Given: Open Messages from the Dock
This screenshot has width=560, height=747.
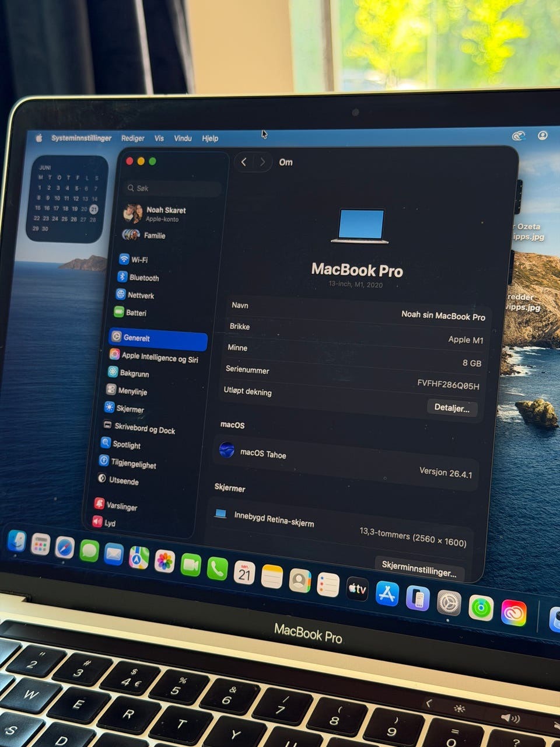Looking at the screenshot, I should (x=89, y=550).
